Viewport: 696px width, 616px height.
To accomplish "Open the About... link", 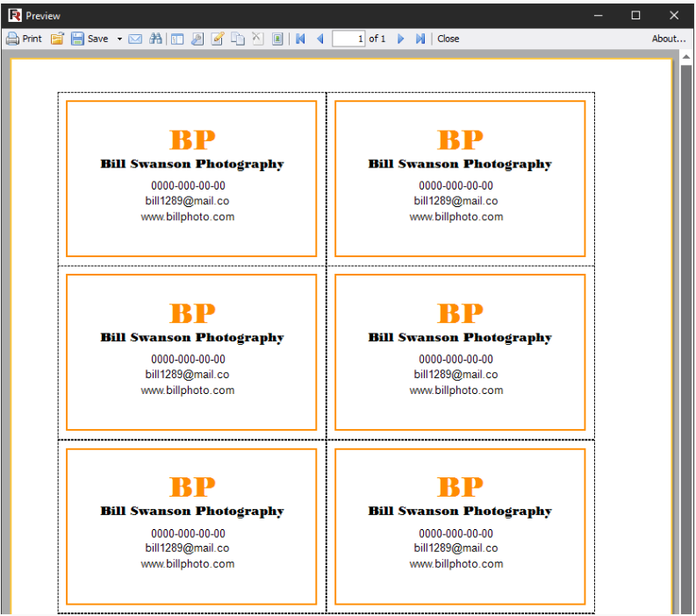I will click(669, 39).
